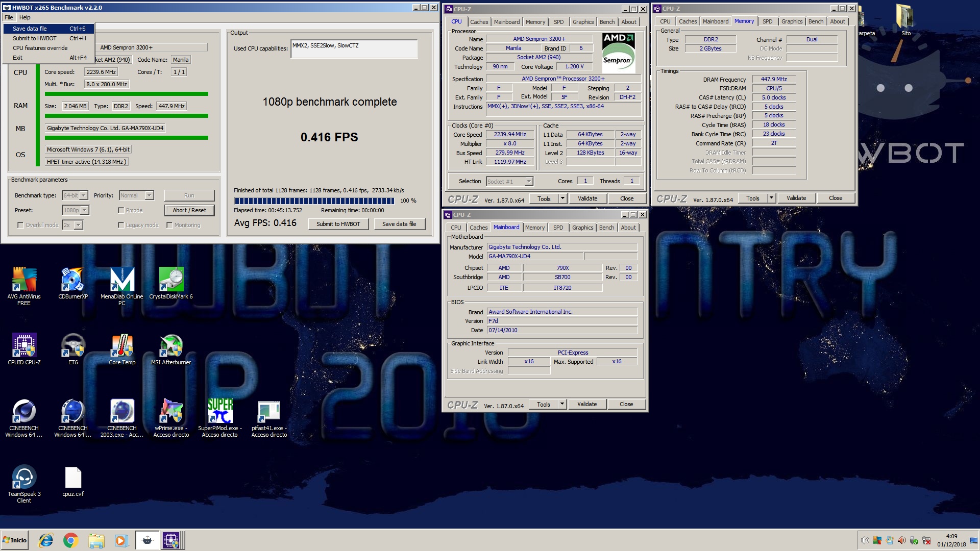Open CrystalDiskMark 6 desktop icon
Viewport: 980px width, 551px height.
click(x=171, y=283)
